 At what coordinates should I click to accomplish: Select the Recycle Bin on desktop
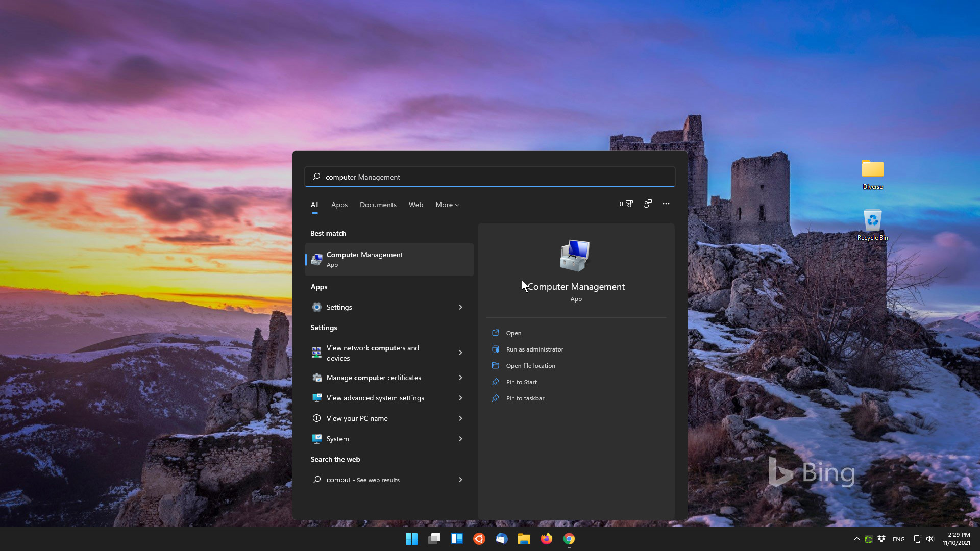click(x=873, y=225)
